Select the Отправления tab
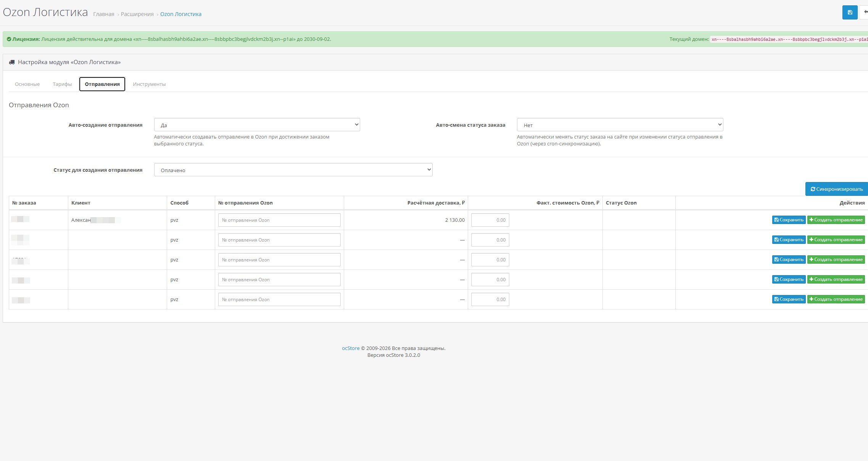Viewport: 868px width, 461px height. tap(102, 84)
